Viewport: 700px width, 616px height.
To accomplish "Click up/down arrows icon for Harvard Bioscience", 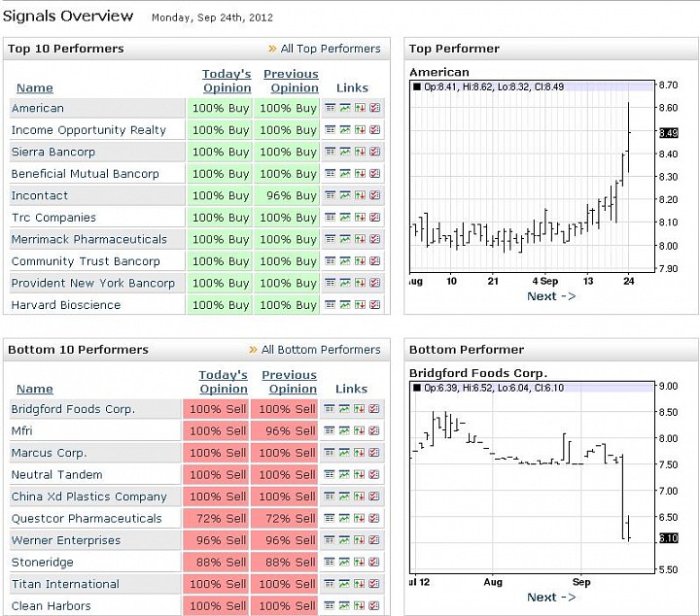I will click(360, 305).
